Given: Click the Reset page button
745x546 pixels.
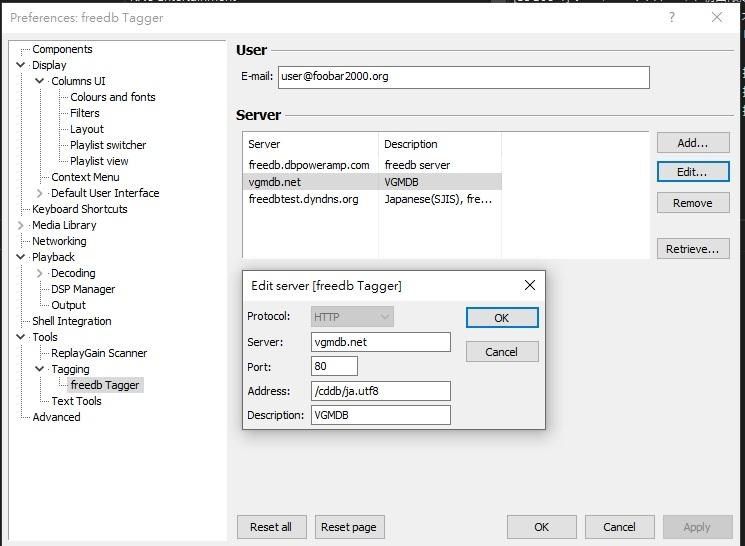Looking at the screenshot, I should click(349, 527).
